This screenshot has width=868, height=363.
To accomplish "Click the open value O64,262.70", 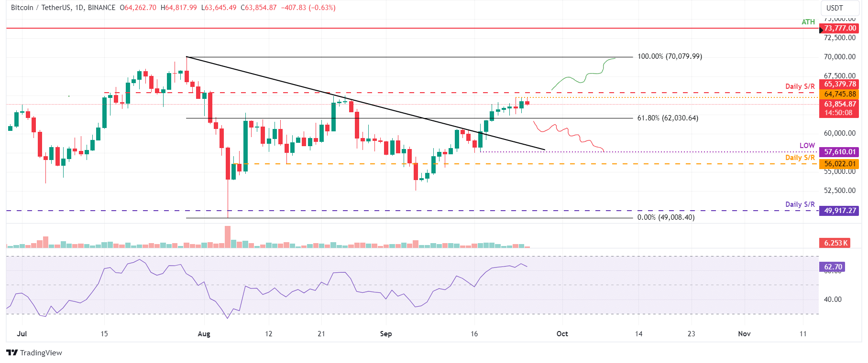I will pyautogui.click(x=138, y=8).
